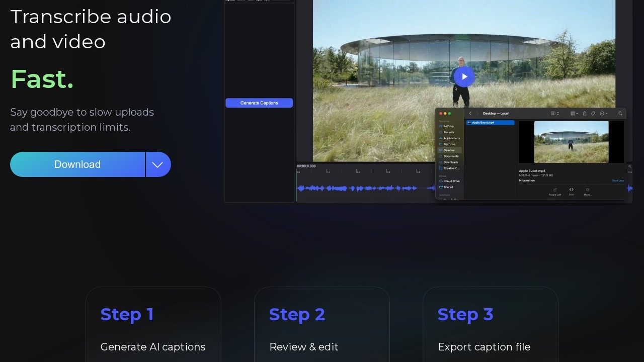Click the Show Less link
Viewport: 644px width, 362px height.
pyautogui.click(x=617, y=180)
